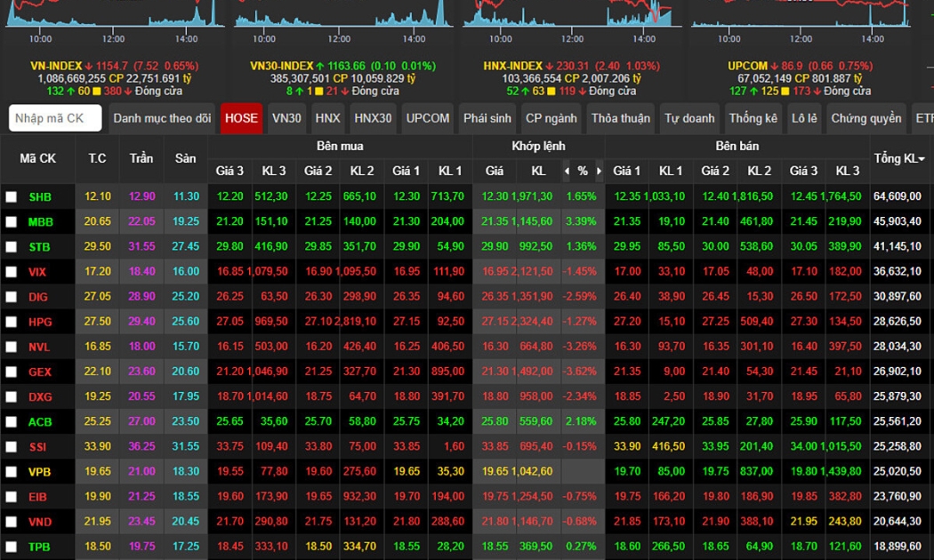Click the Thống kê button
934x560 pixels.
pyautogui.click(x=753, y=118)
